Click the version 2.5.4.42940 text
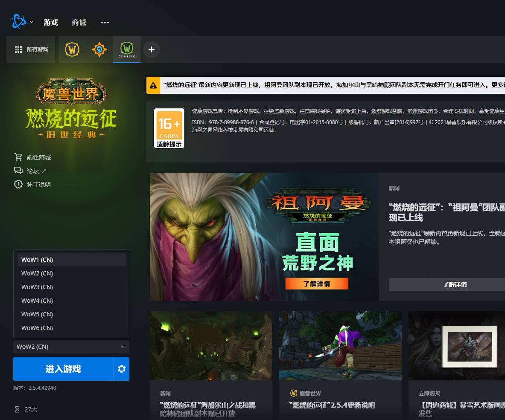This screenshot has height=420, width=505. coord(35,388)
